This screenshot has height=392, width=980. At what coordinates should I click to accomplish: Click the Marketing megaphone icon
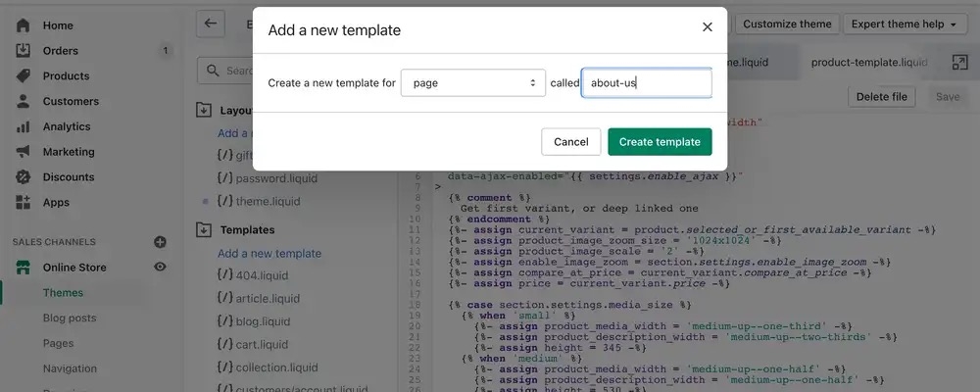[x=23, y=152]
